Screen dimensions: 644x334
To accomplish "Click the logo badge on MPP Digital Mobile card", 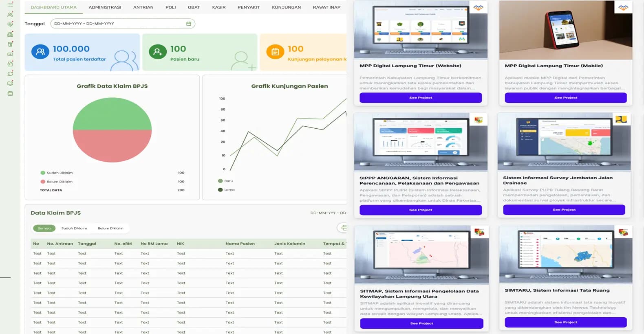I will click(623, 7).
